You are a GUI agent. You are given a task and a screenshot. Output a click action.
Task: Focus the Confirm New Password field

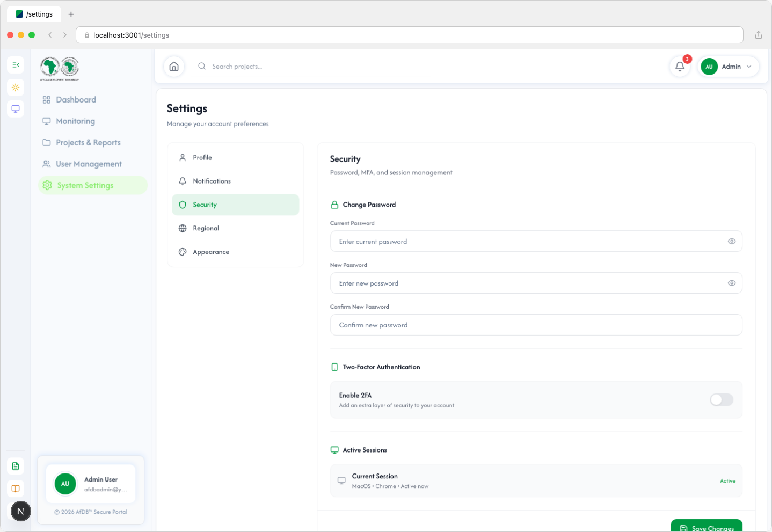point(536,325)
